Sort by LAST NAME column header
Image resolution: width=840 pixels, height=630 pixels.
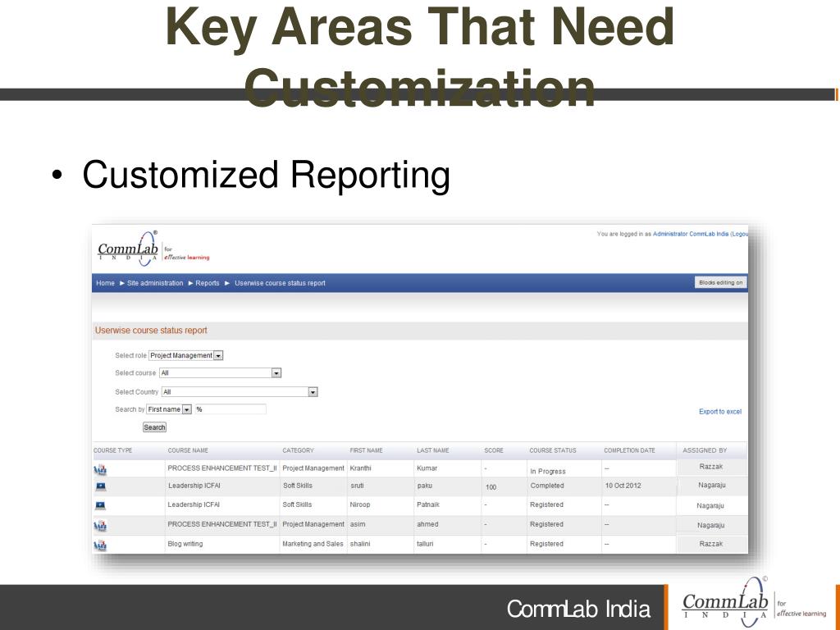tap(433, 450)
